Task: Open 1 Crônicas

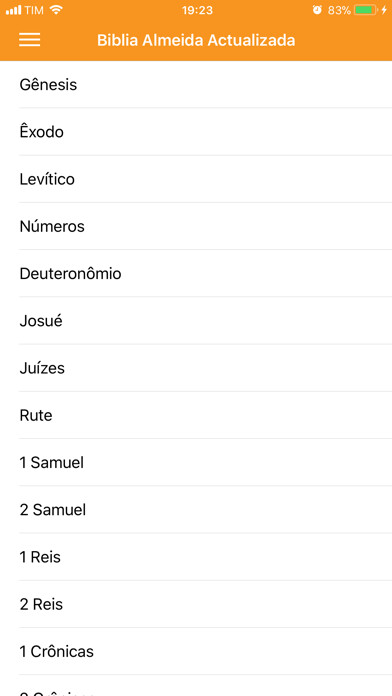Action: tap(196, 651)
